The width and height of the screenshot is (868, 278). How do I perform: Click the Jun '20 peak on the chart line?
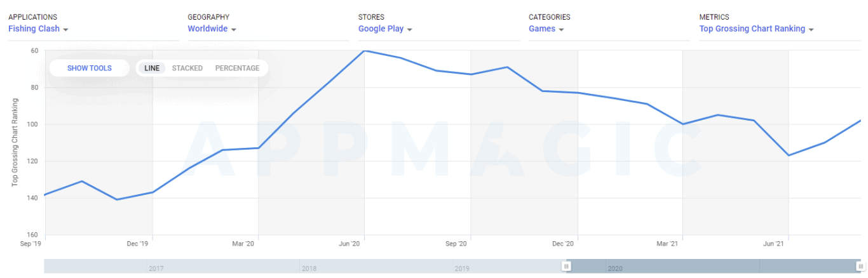[x=365, y=51]
